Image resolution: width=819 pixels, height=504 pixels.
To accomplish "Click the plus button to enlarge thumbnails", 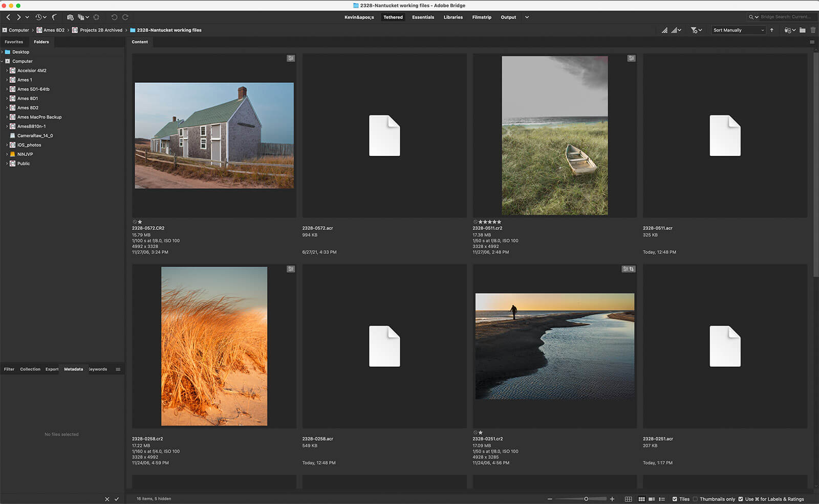I will point(612,499).
